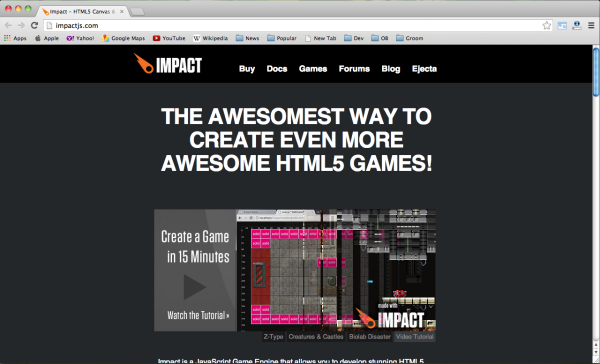This screenshot has width=600, height=364.
Task: Open the Apps bookmark shortcut
Action: pyautogui.click(x=15, y=38)
